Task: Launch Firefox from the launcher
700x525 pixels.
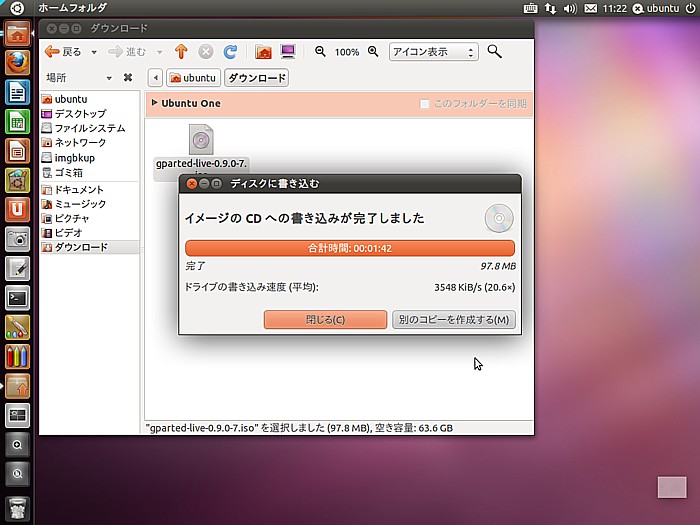Action: coord(17,62)
